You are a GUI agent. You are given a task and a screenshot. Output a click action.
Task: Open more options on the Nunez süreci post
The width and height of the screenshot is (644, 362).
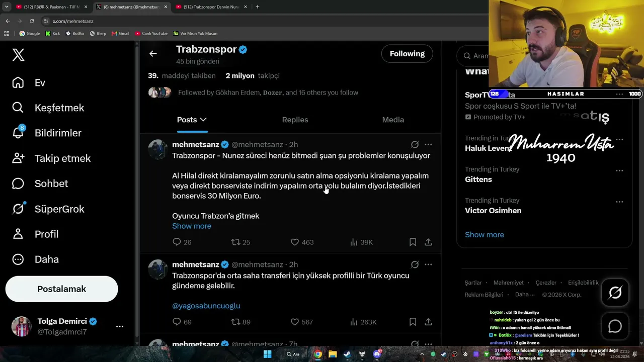[428, 144]
